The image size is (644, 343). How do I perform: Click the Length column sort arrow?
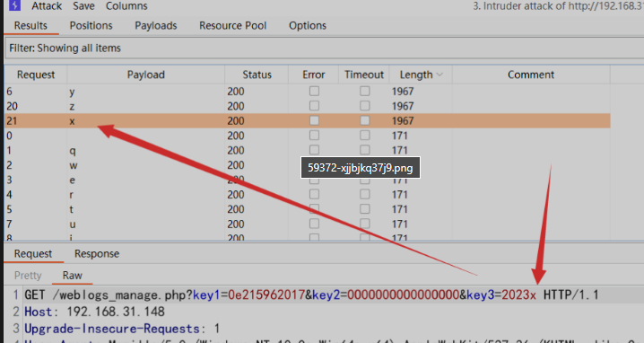pyautogui.click(x=439, y=75)
